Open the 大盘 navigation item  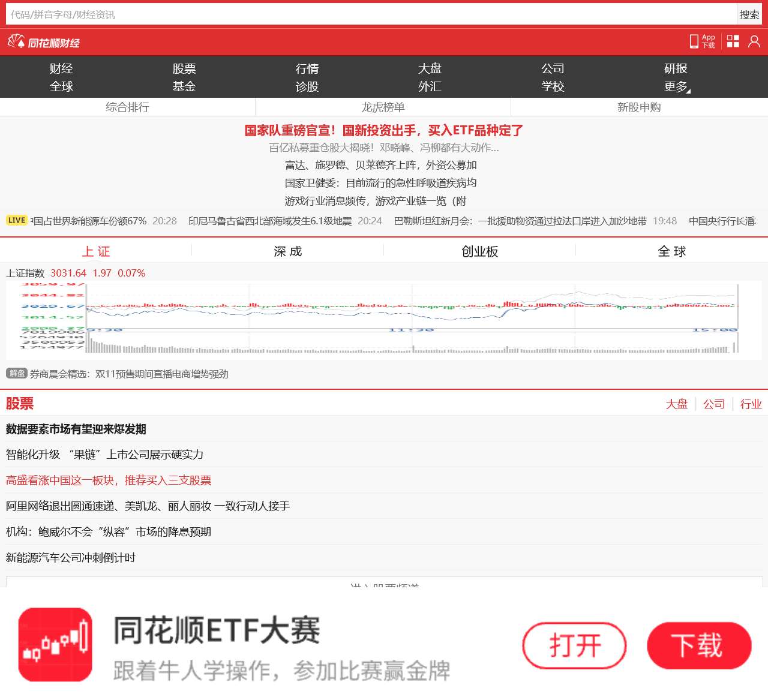click(430, 68)
